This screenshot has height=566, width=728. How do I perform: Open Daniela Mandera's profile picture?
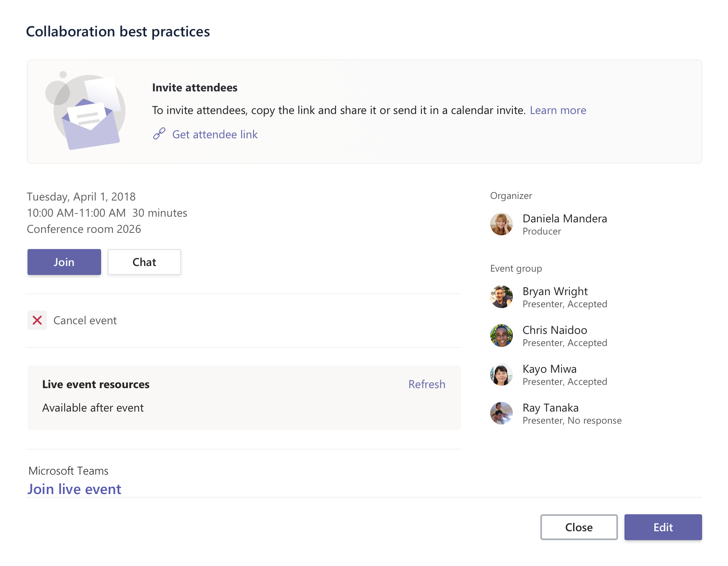tap(501, 224)
